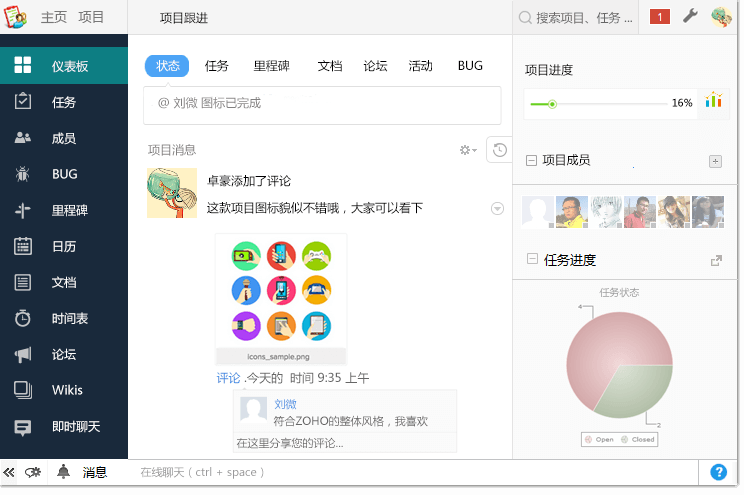Open the Dashboard (仪表板) sidebar item

click(64, 66)
